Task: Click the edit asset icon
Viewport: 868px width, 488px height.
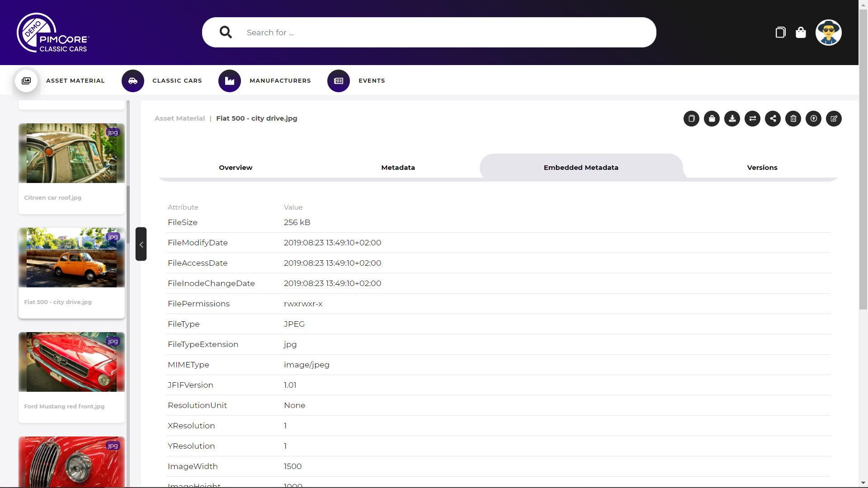Action: 835,118
